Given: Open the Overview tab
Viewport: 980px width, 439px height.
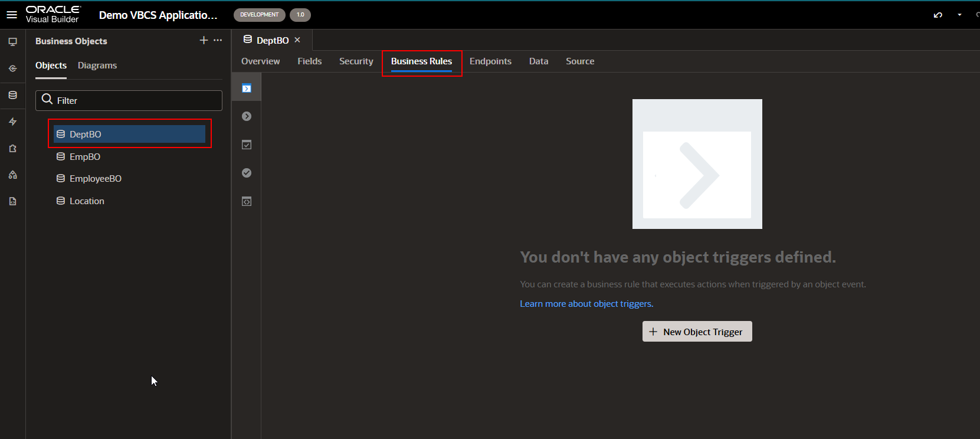Looking at the screenshot, I should (261, 61).
